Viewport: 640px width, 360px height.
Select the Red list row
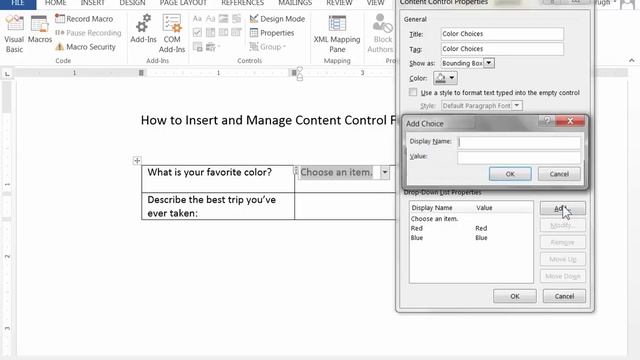471,228
